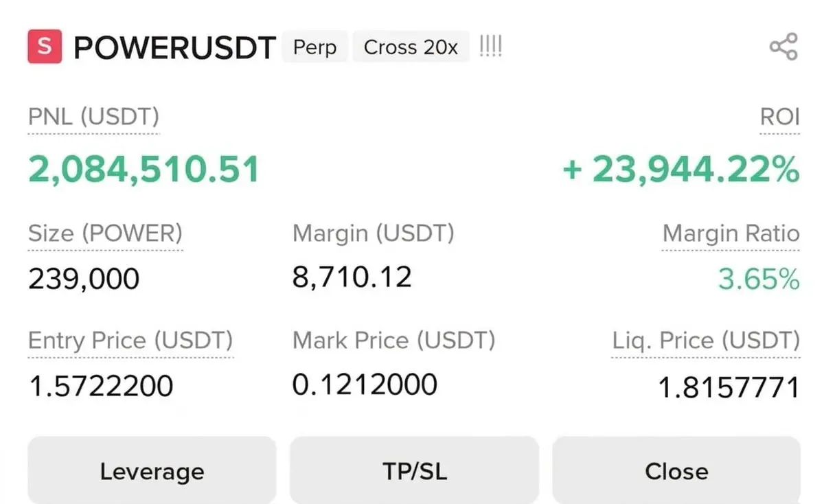Open the Cross 20x margin mode tag

click(411, 47)
